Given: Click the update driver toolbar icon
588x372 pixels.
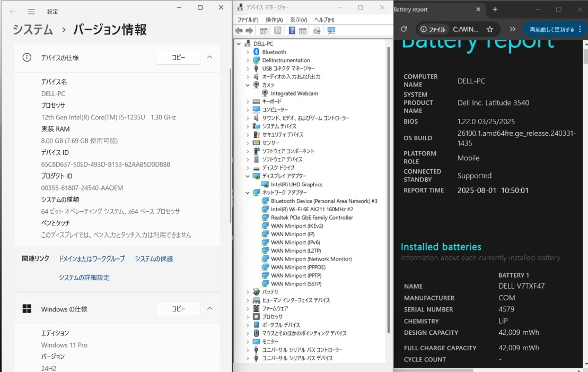Looking at the screenshot, I should pyautogui.click(x=317, y=31).
